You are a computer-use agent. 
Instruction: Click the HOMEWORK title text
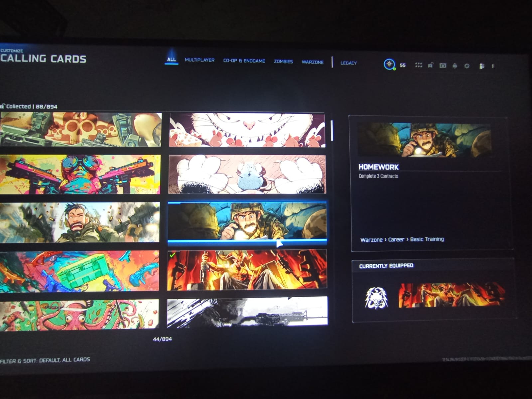point(378,167)
